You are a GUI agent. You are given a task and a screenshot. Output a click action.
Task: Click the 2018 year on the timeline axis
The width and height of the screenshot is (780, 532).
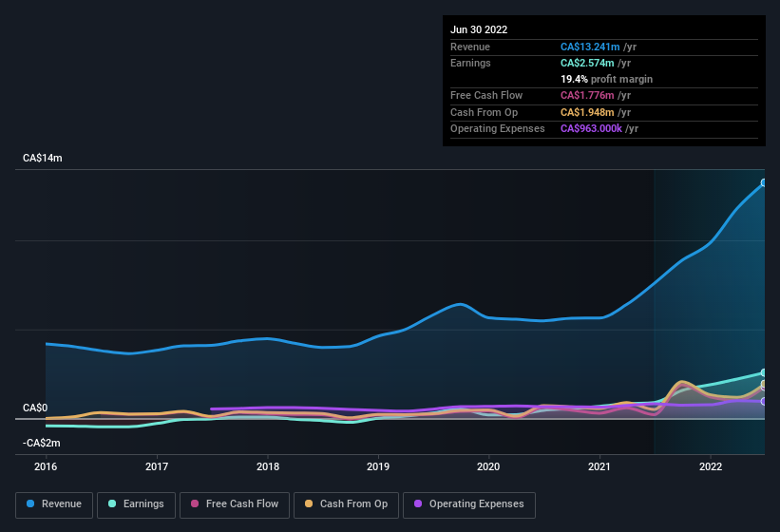268,466
